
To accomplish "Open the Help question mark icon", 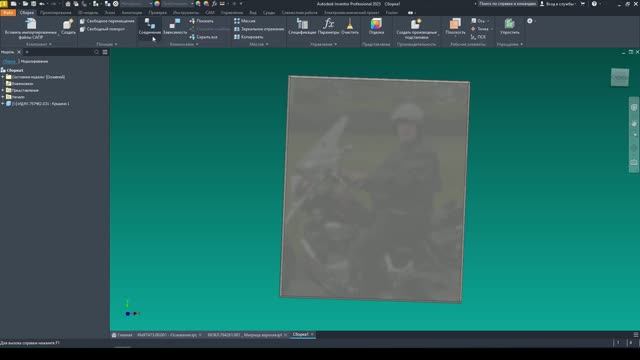I will pos(594,4).
